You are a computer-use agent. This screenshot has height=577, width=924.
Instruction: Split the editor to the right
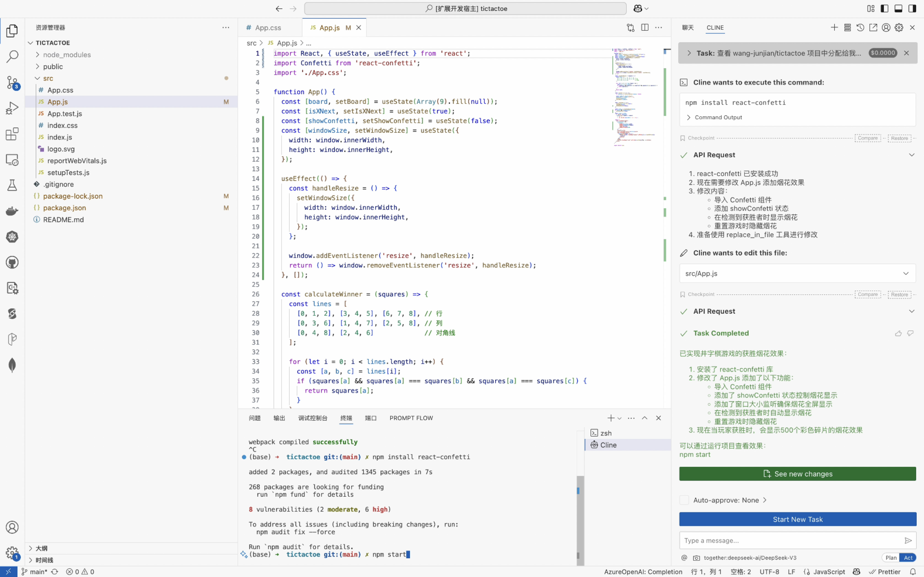point(645,28)
